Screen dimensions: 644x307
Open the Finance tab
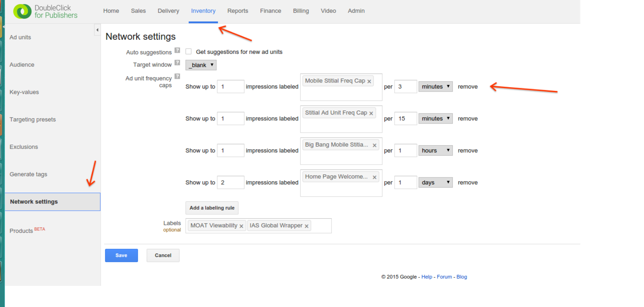coord(270,11)
